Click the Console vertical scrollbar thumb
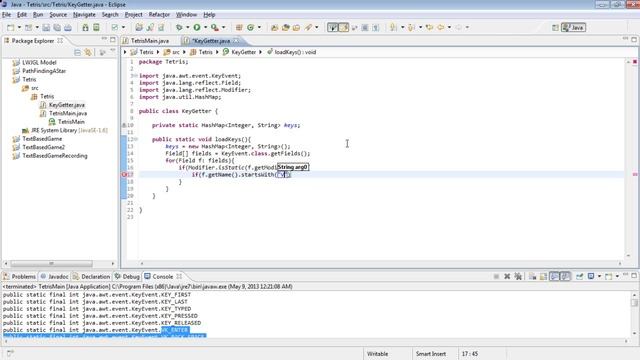This screenshot has height=360, width=640. [634, 302]
